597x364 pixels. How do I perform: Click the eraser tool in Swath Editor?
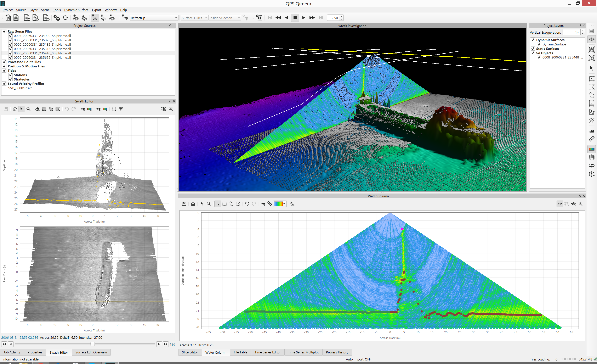coord(37,109)
